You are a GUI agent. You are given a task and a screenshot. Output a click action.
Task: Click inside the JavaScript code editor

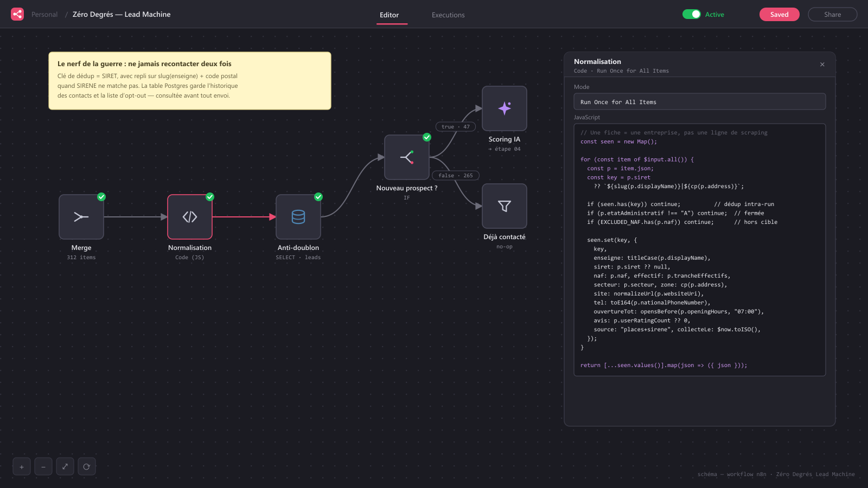pos(700,250)
